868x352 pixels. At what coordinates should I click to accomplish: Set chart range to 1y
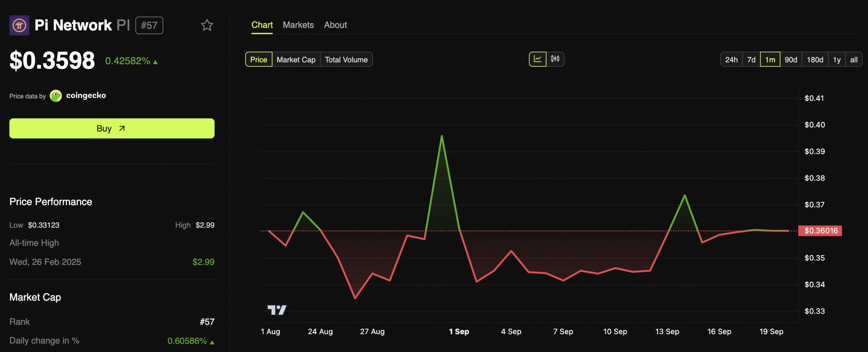(836, 60)
